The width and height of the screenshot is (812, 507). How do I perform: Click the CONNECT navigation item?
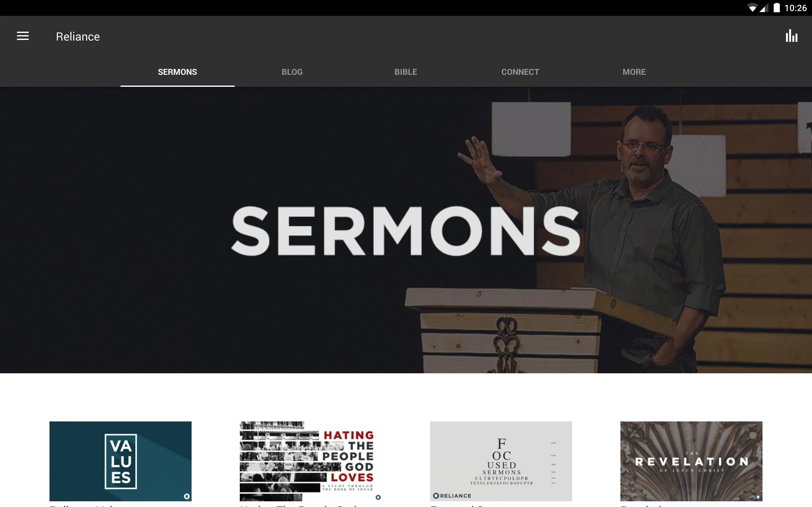(520, 71)
